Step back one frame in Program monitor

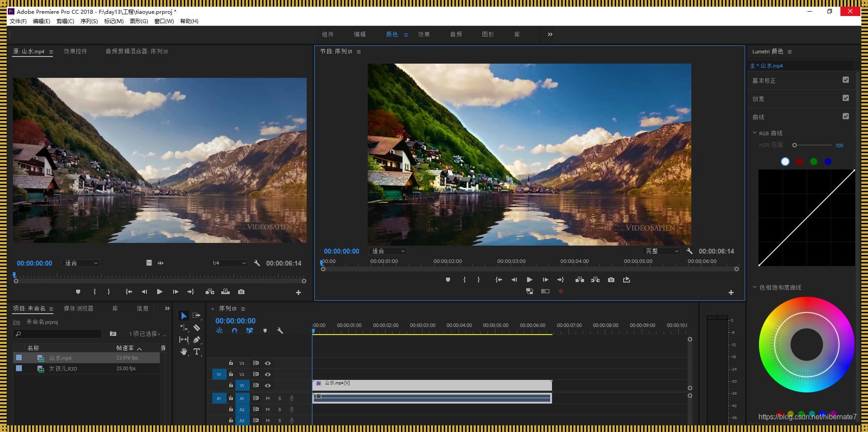(514, 280)
